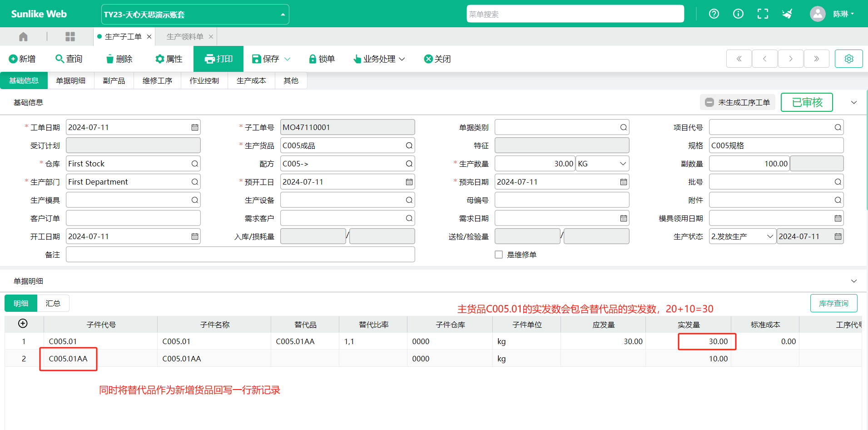Switch detail view to 汇总

[x=53, y=303]
